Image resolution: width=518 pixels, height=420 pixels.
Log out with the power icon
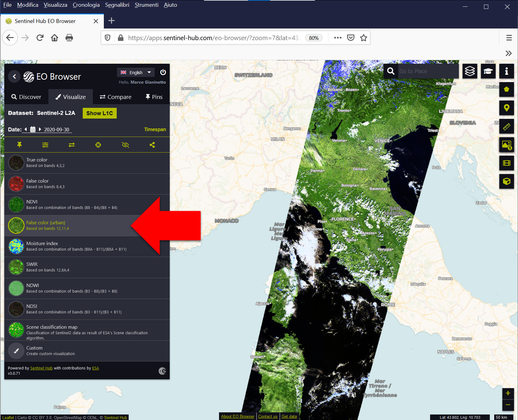163,72
